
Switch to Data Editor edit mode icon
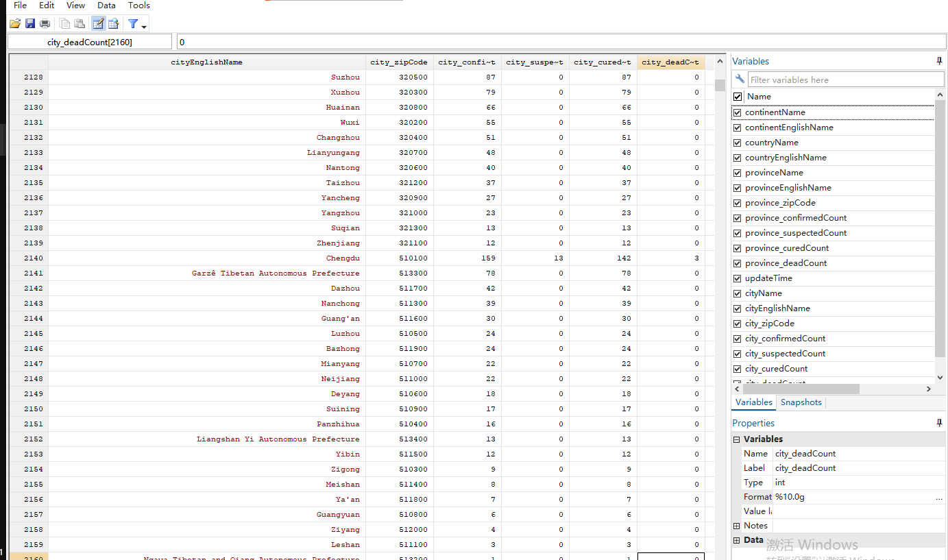(x=98, y=24)
